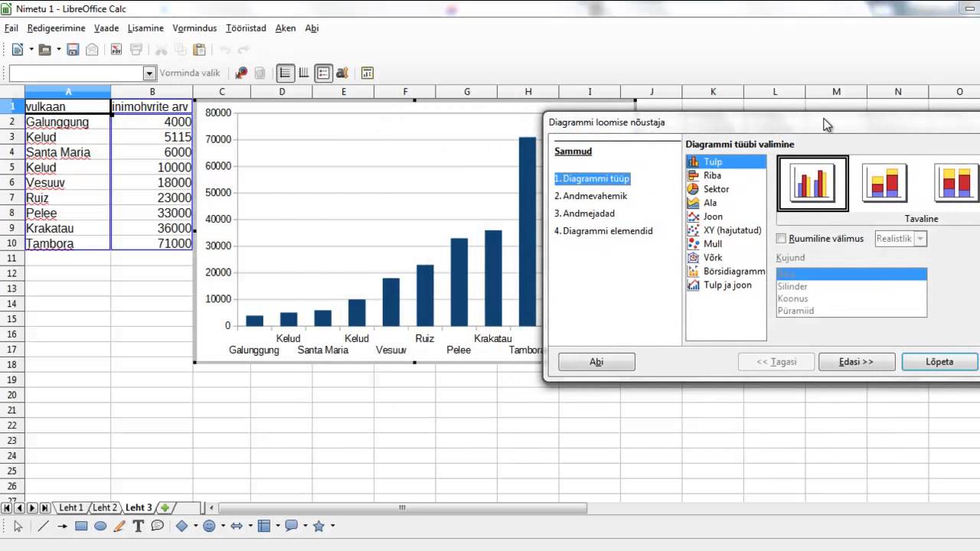Open dropdown next to New document icon
The width and height of the screenshot is (980, 551).
click(31, 50)
